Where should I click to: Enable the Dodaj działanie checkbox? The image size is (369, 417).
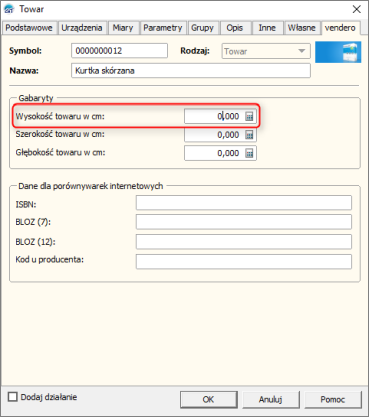coord(13,397)
